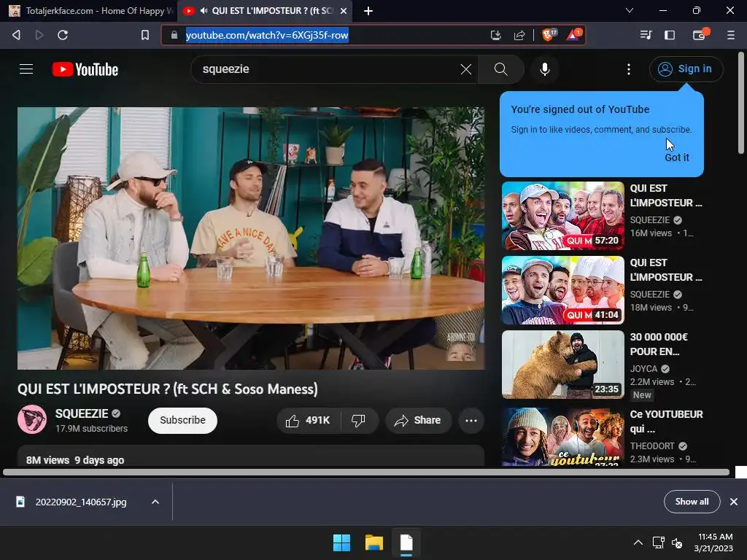The width and height of the screenshot is (747, 560).
Task: Click the 8M views 9 days ago description
Action: click(x=75, y=460)
